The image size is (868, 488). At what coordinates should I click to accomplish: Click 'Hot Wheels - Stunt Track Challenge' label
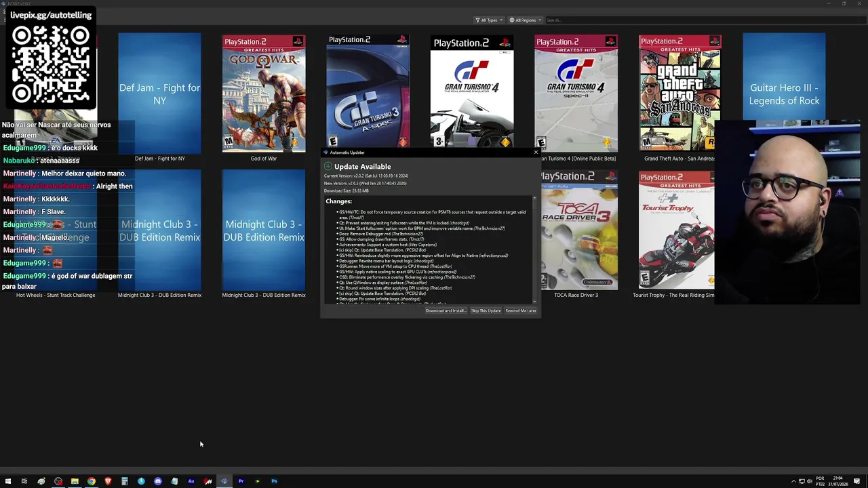[x=56, y=295]
